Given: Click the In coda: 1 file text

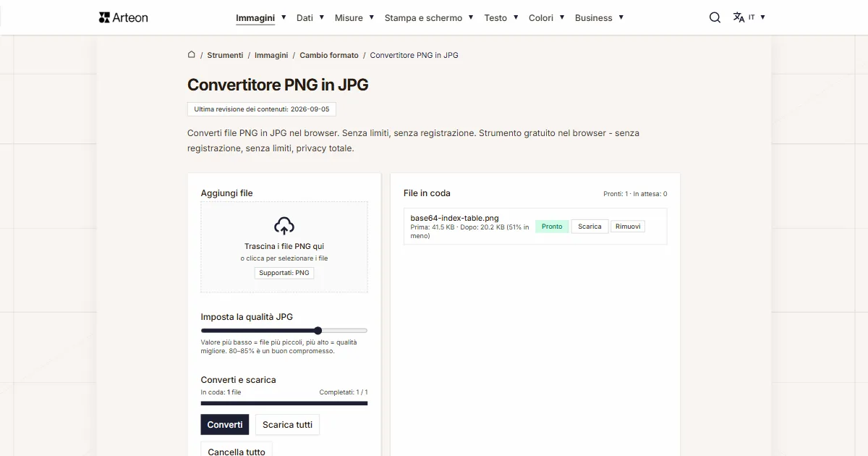Looking at the screenshot, I should (221, 392).
